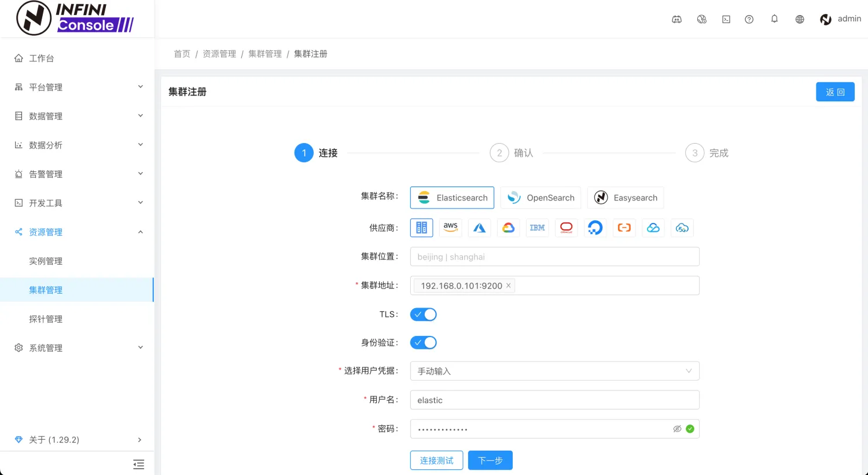Screen dimensions: 868x475
Task: Select Azure as the provider
Action: point(480,228)
